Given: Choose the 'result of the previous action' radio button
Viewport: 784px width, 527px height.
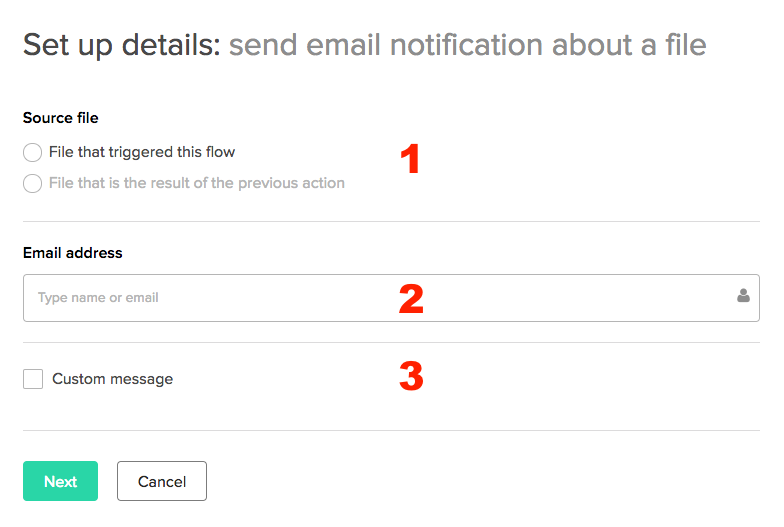Looking at the screenshot, I should 33,184.
